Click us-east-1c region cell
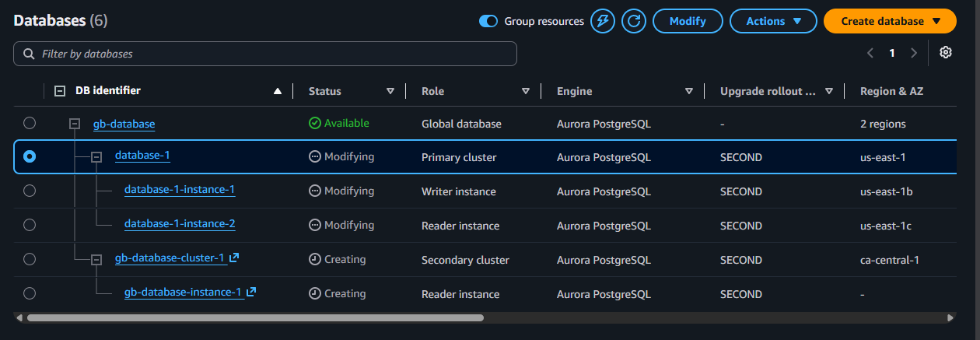This screenshot has height=340, width=980. (886, 226)
